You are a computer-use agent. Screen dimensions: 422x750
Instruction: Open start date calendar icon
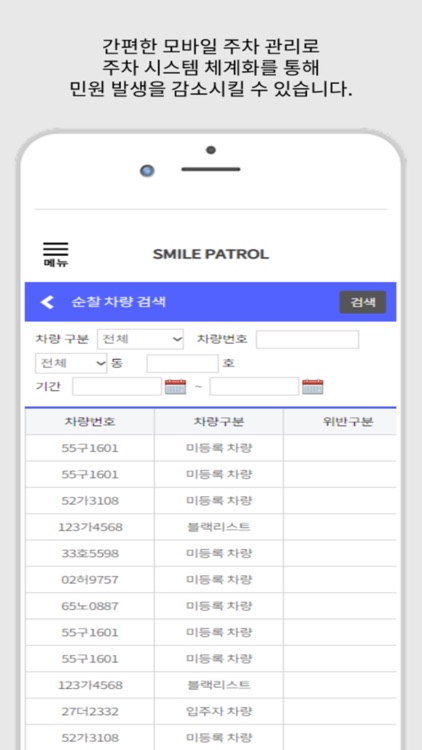(175, 386)
